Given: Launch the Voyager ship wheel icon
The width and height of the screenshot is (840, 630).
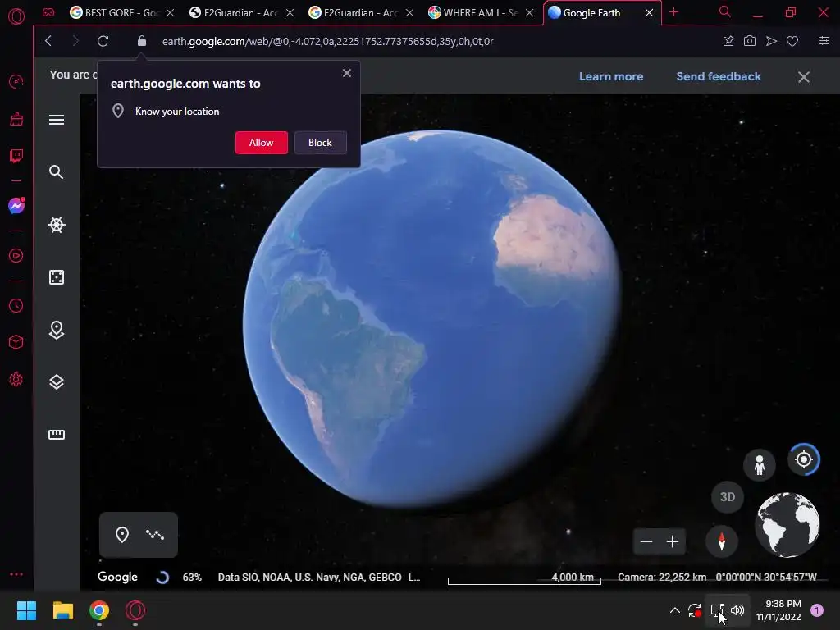Looking at the screenshot, I should (57, 225).
